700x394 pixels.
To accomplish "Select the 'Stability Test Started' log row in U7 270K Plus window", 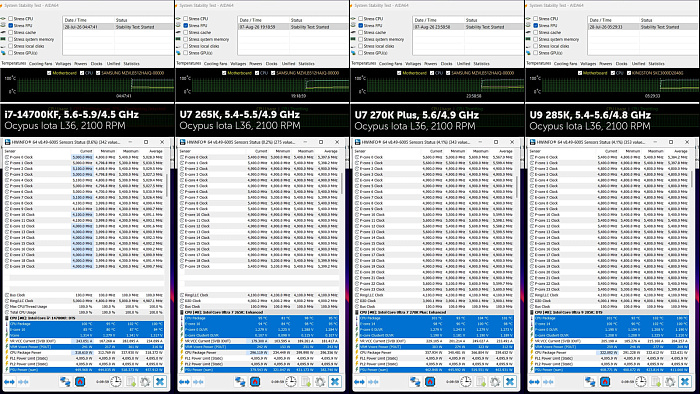I will click(x=468, y=27).
